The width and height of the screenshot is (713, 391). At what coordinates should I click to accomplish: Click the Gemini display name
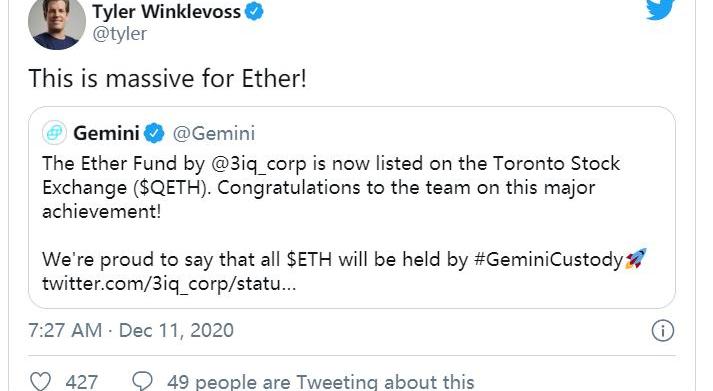point(106,134)
